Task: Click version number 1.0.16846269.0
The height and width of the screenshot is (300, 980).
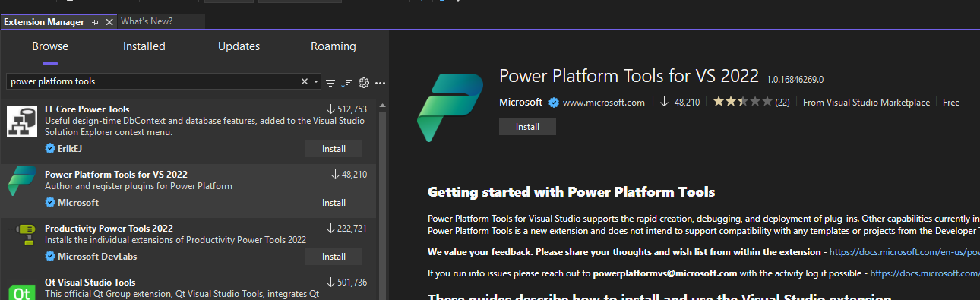Action: point(795,79)
